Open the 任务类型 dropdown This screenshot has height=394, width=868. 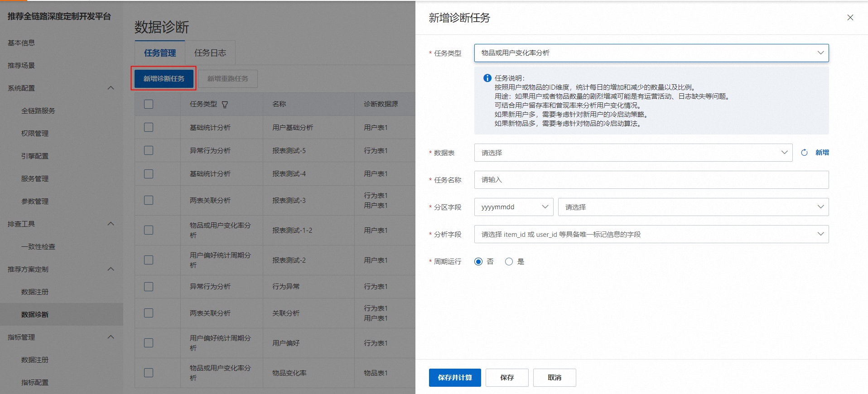tap(651, 53)
